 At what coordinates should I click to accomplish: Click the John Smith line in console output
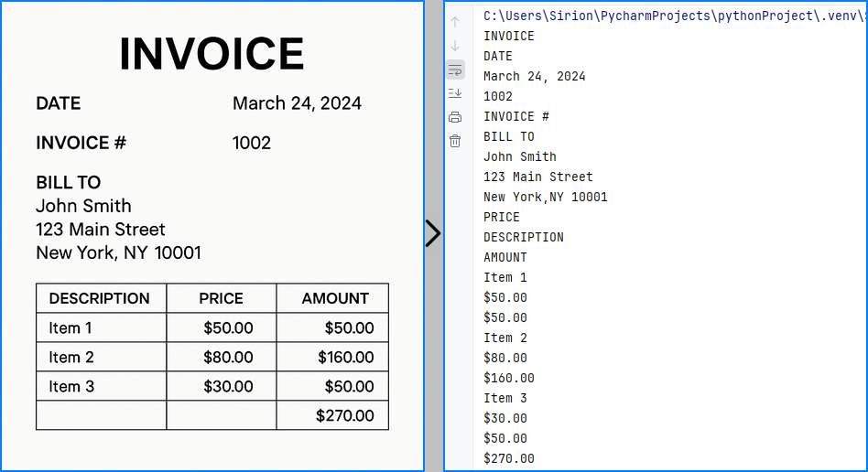(520, 156)
